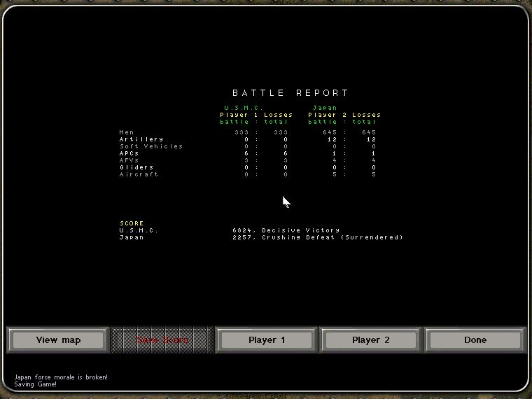
Task: Click the Gliders row label
Action: 136,167
